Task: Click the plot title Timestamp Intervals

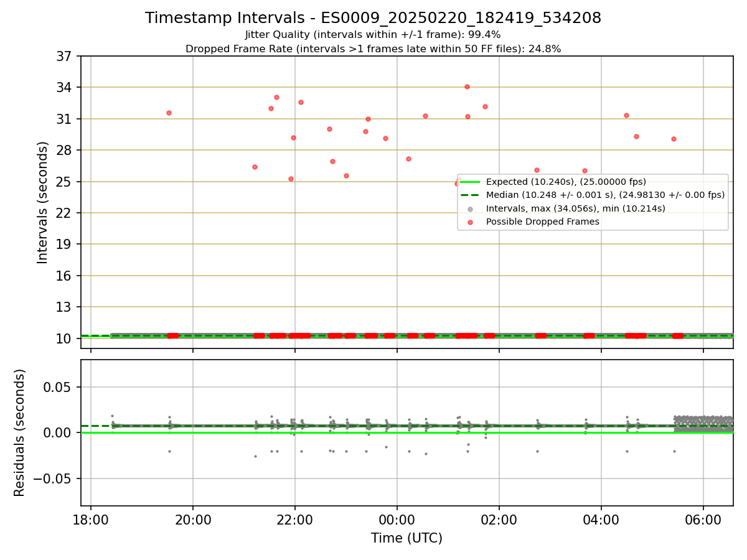Action: (x=373, y=18)
